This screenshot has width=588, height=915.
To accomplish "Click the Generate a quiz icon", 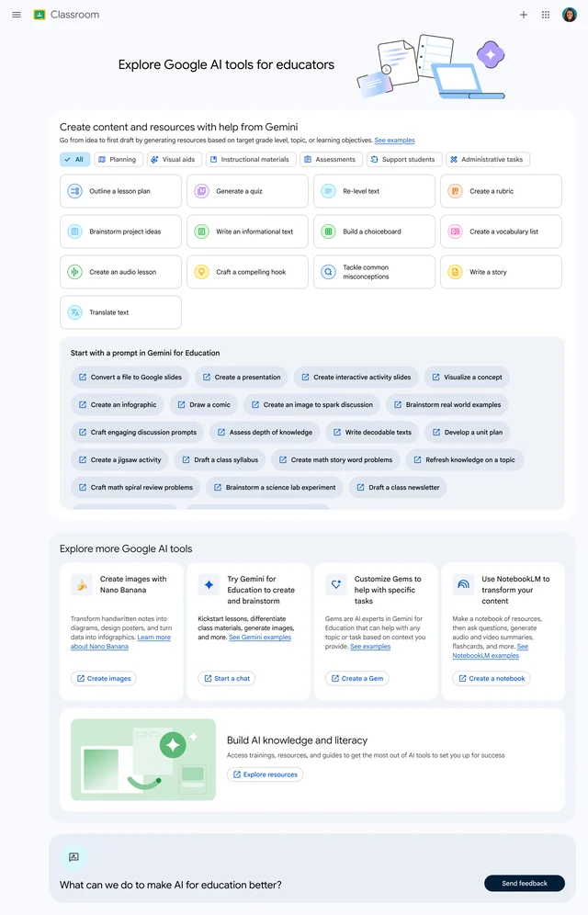I will click(201, 191).
